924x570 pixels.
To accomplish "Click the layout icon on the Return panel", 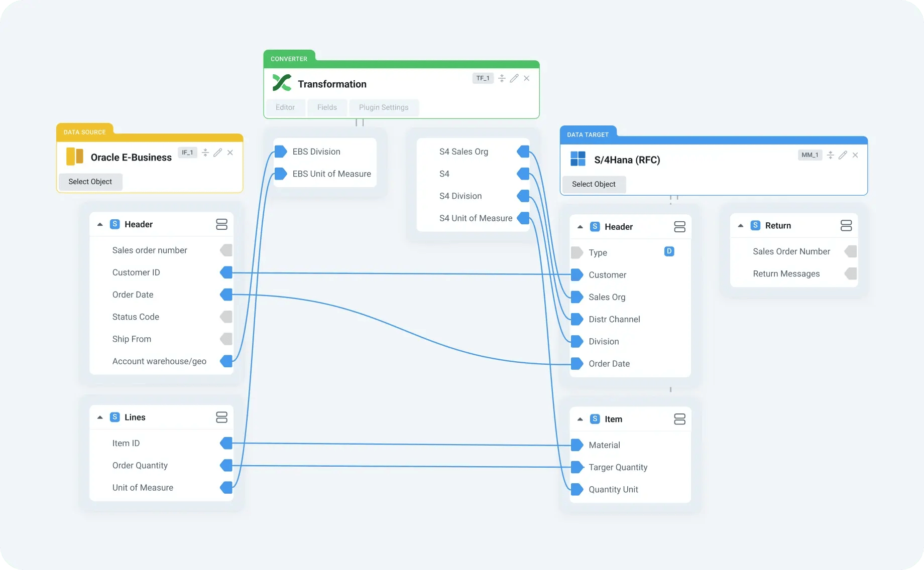I will 846,226.
